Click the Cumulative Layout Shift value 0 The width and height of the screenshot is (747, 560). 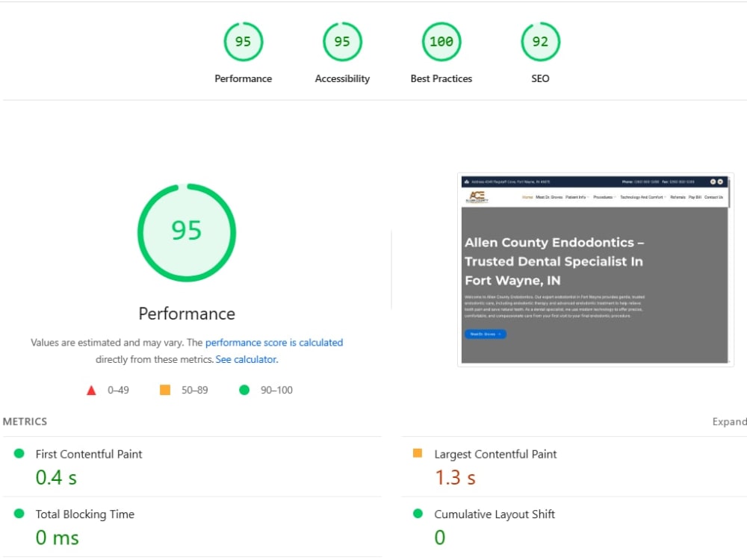(x=440, y=538)
